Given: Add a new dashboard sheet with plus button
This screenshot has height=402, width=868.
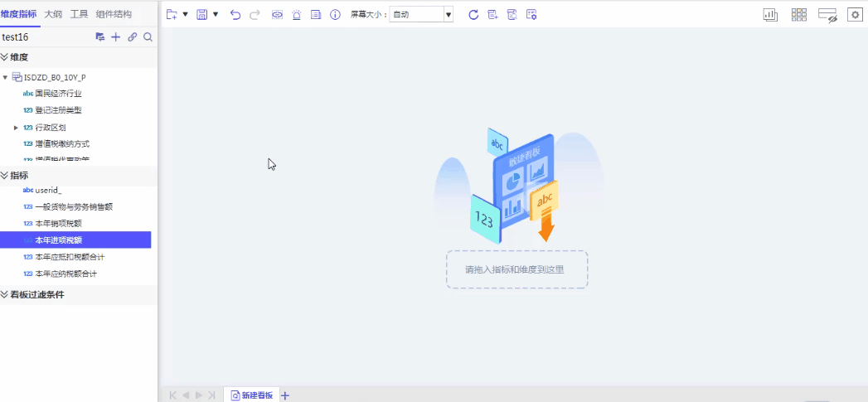Looking at the screenshot, I should tap(285, 395).
